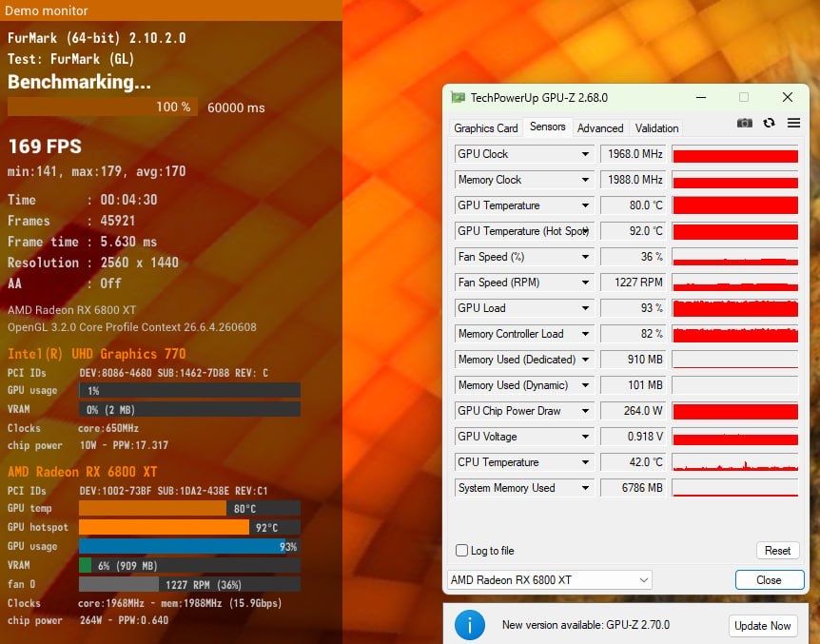Click the Close button in GPU-Z
820x644 pixels.
(x=769, y=579)
